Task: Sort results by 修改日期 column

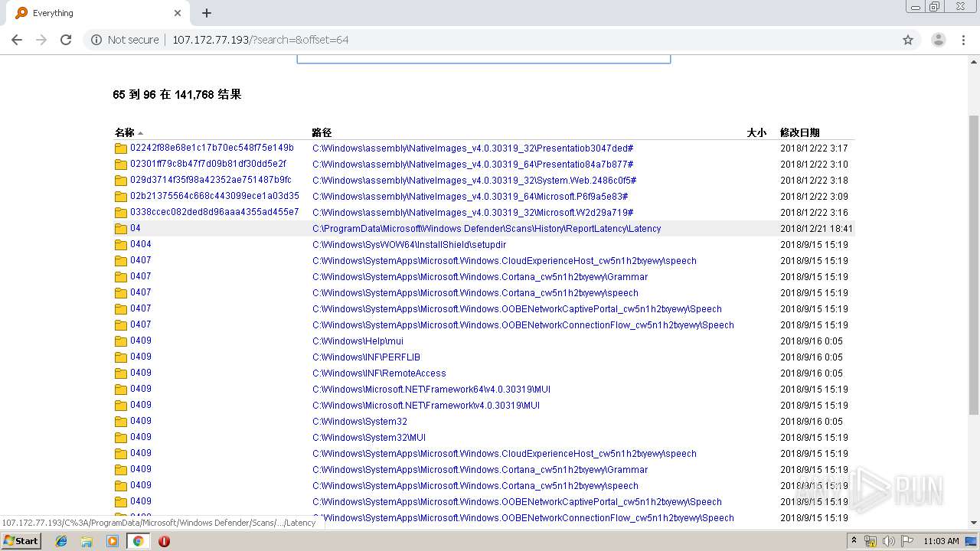Action: tap(799, 132)
